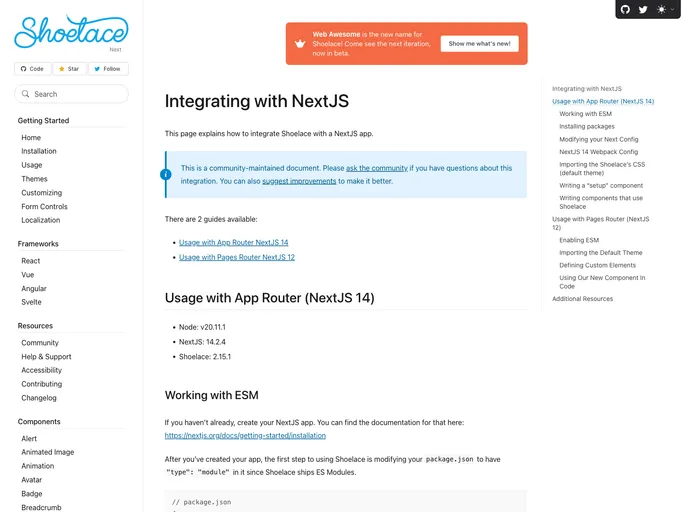Screen dimensions: 688x512
Task: Jump to 'Using Our New Component In Code' section
Action: [x=602, y=282]
